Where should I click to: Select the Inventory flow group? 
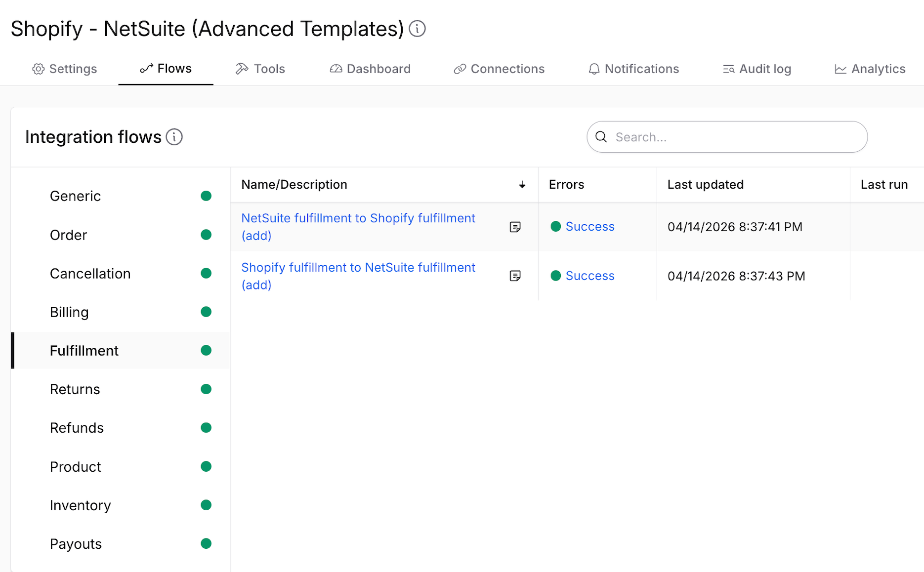121,505
